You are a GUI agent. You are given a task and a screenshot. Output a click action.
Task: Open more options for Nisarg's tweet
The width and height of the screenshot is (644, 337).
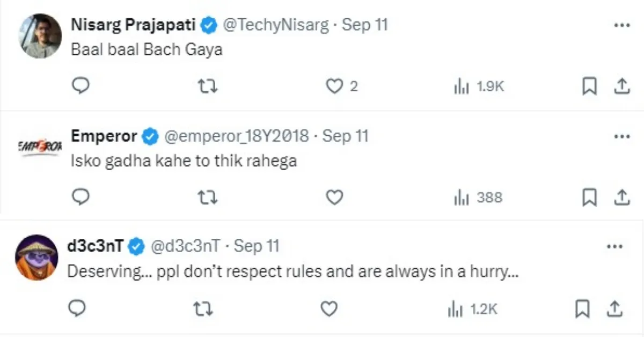[x=621, y=25]
